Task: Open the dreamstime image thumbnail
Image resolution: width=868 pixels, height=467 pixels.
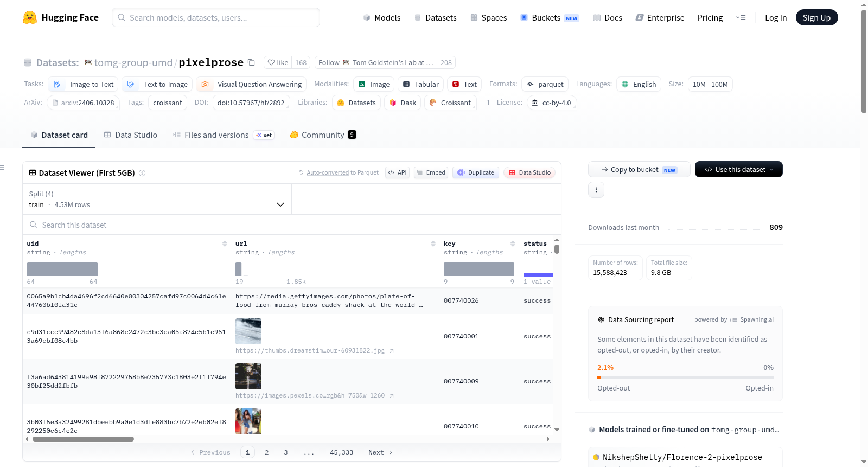Action: click(248, 331)
